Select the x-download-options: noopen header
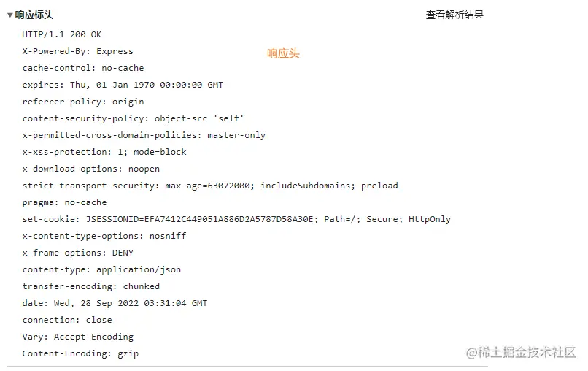 tap(91, 169)
